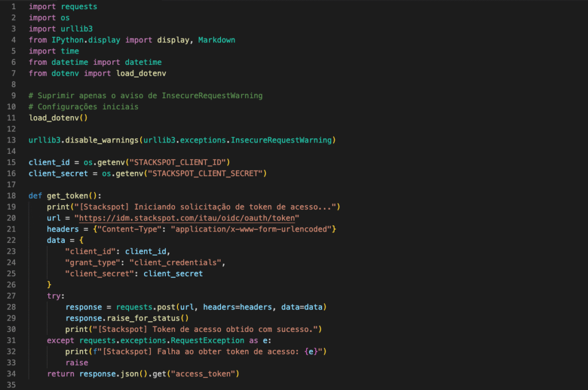The height and width of the screenshot is (390, 588).
Task: Click 'Markdown' in the IPython import line
Action: 216,40
